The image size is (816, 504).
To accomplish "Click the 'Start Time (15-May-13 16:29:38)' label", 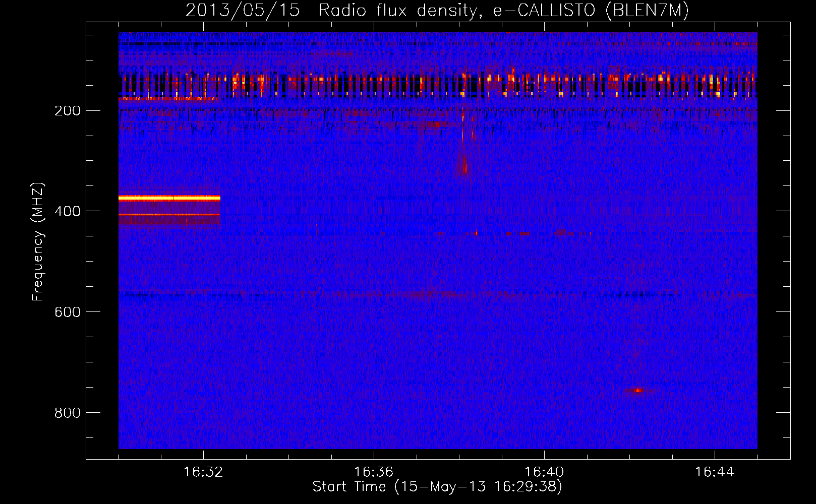I will (437, 487).
